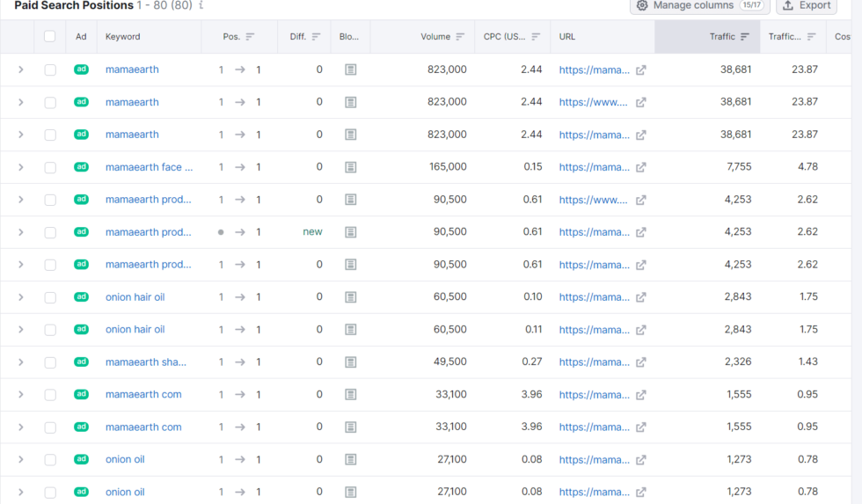
Task: Sort by the highlighted Traffic column header
Action: point(728,37)
